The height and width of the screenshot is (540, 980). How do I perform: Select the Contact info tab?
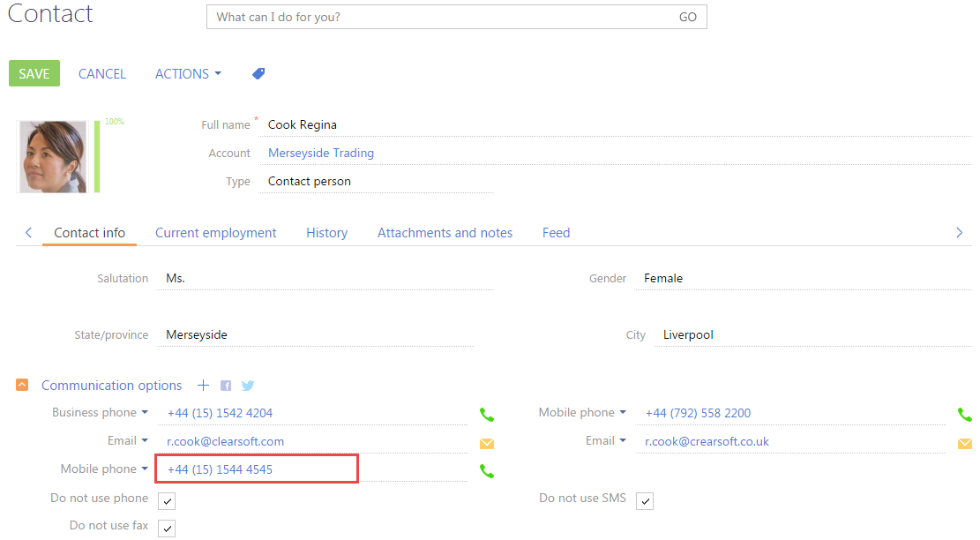pos(89,233)
